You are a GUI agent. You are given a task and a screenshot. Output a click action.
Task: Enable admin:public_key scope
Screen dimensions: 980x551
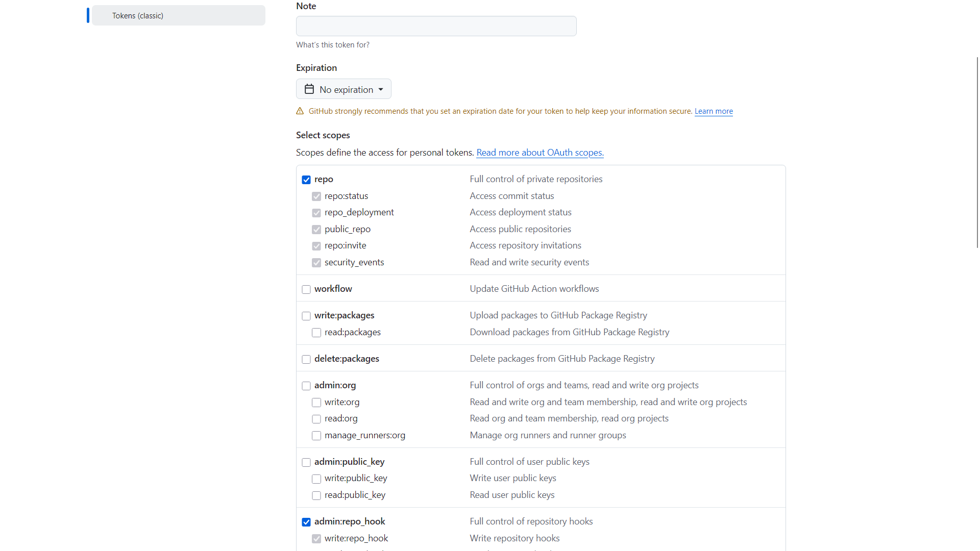(306, 462)
